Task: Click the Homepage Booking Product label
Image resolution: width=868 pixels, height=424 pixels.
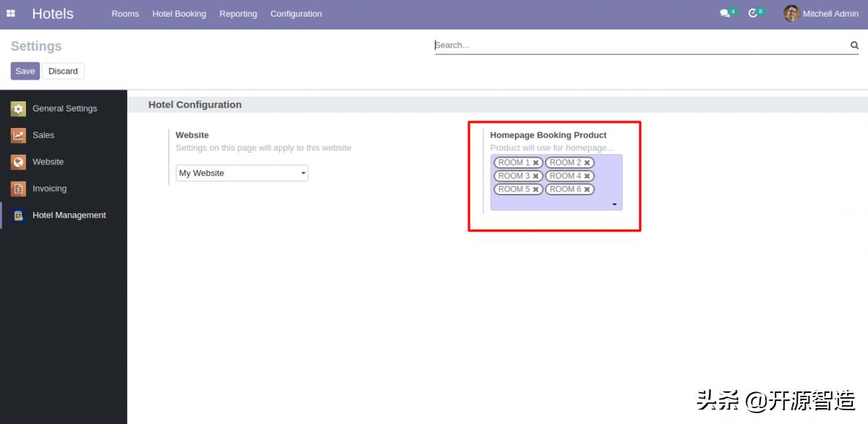Action: (x=548, y=135)
